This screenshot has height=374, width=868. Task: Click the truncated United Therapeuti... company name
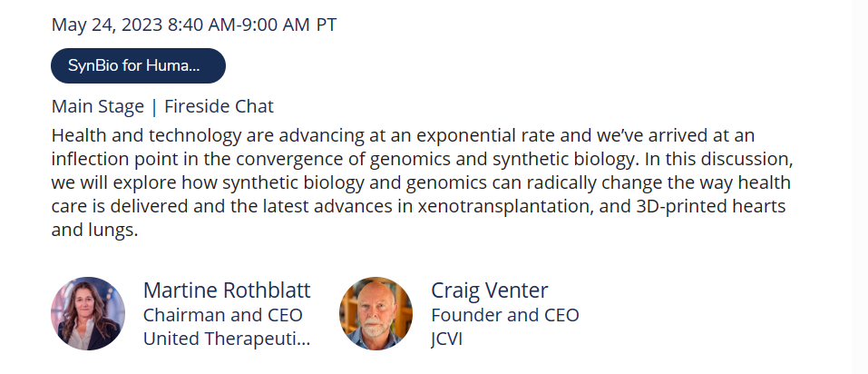tap(227, 338)
